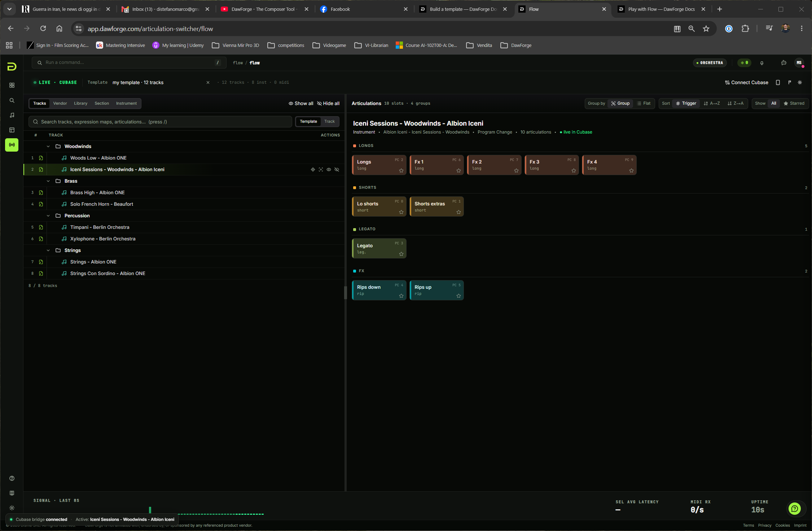
Task: Open the browser extensions puzzle icon
Action: [x=745, y=29]
